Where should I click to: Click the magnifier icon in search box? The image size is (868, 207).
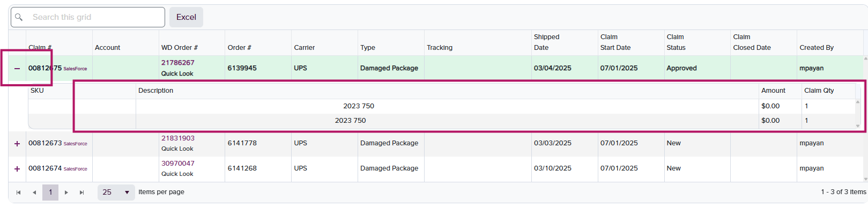19,17
